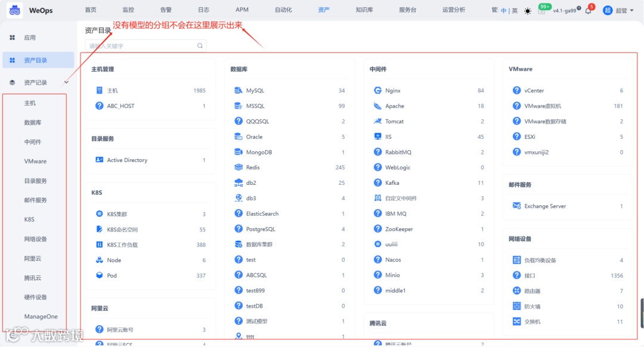
Task: Open the 日志 top menu
Action: coord(204,10)
